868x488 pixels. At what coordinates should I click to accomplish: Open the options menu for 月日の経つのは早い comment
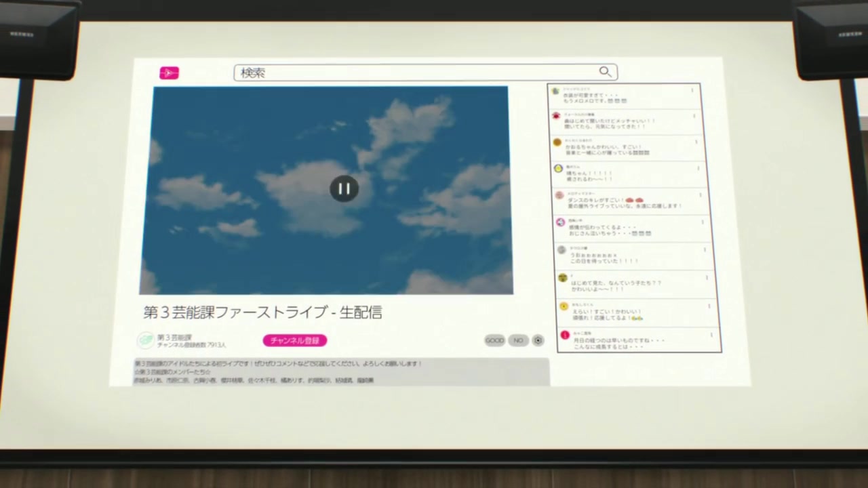point(711,334)
